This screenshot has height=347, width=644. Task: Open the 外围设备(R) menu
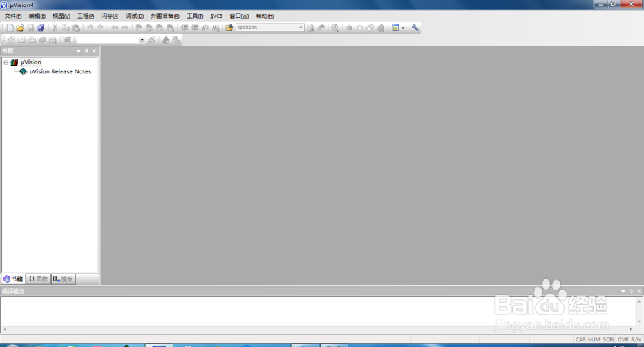click(165, 16)
